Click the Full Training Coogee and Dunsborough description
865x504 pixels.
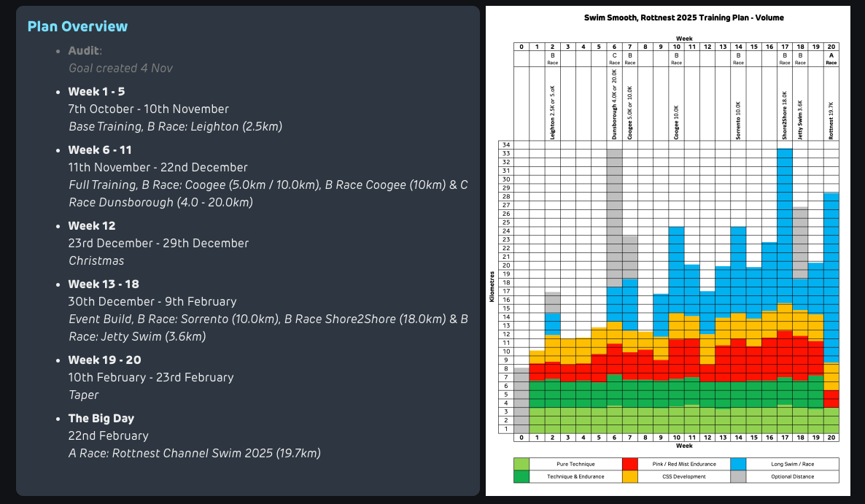coord(268,193)
